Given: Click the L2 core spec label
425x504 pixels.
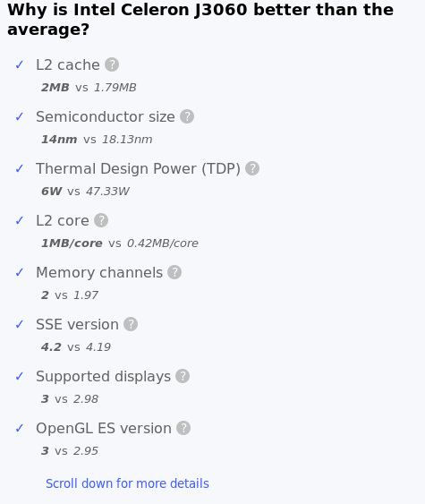Looking at the screenshot, I should [63, 221].
